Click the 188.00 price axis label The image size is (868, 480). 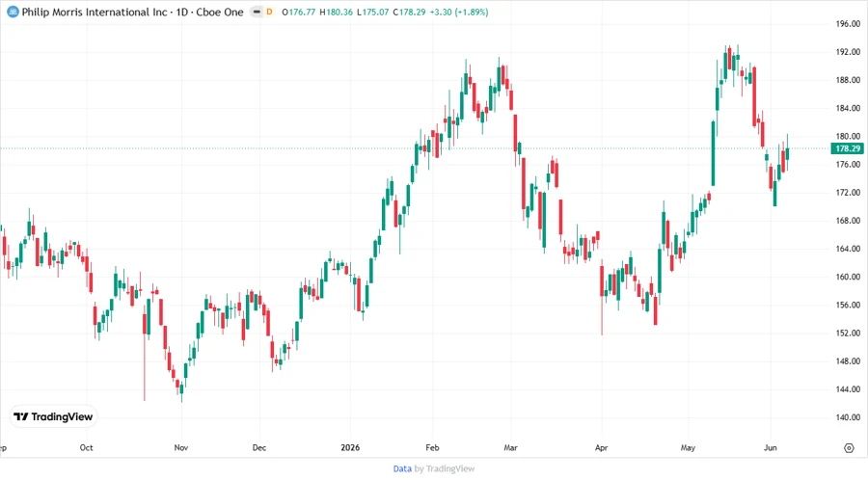[848, 80]
